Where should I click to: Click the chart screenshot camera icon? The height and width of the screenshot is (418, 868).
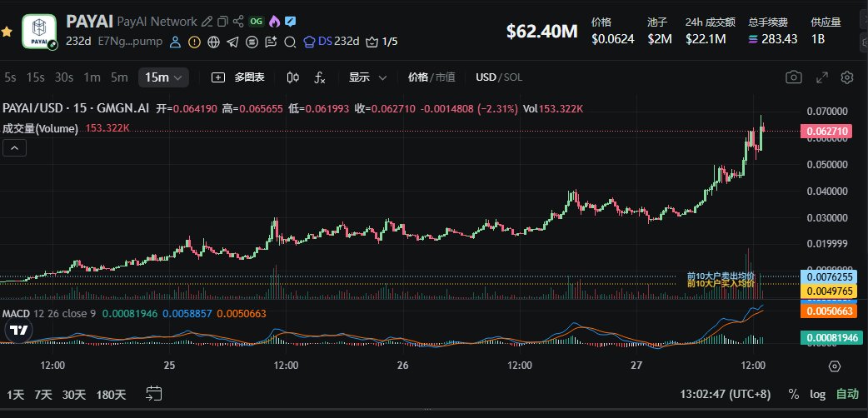[794, 77]
